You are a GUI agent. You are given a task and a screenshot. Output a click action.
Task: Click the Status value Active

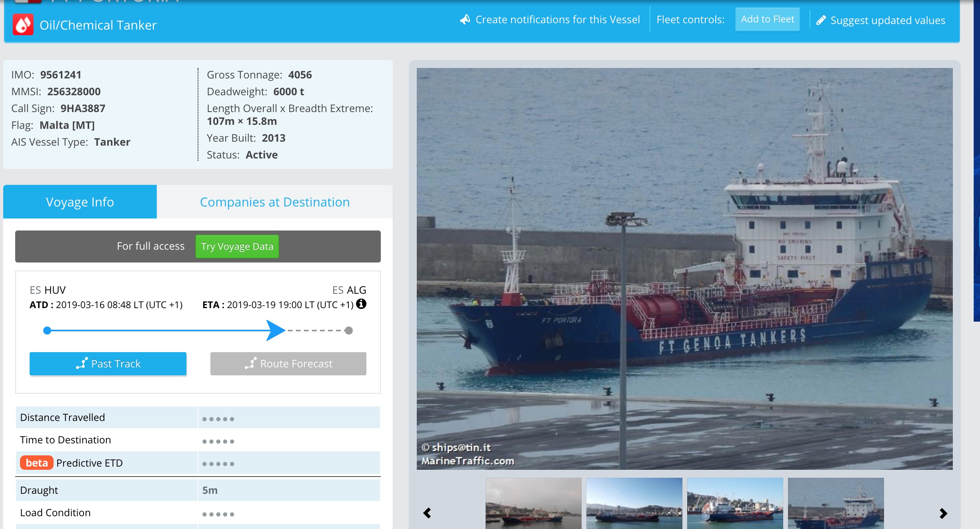click(x=262, y=154)
